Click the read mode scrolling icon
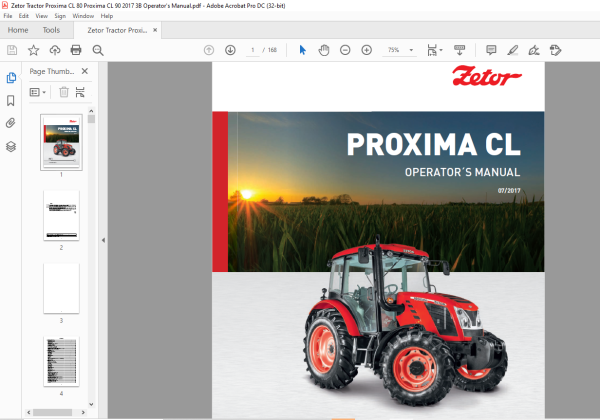600x420 pixels. pos(459,50)
